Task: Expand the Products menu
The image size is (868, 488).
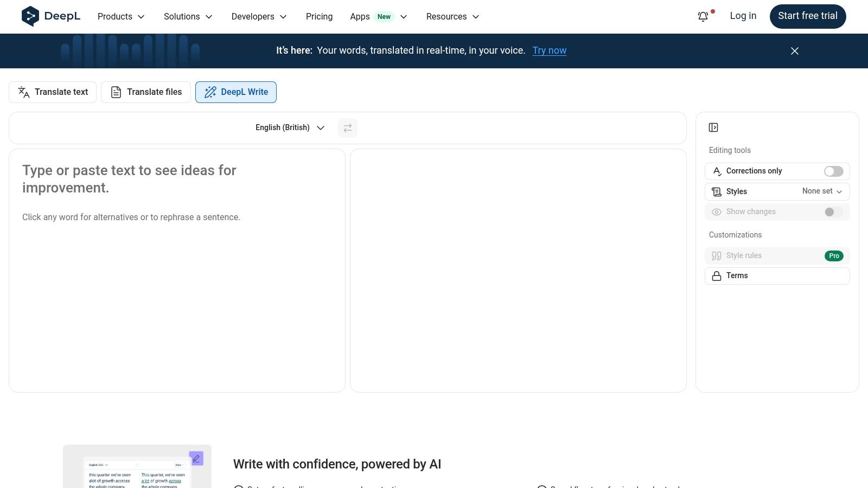Action: [x=121, y=17]
